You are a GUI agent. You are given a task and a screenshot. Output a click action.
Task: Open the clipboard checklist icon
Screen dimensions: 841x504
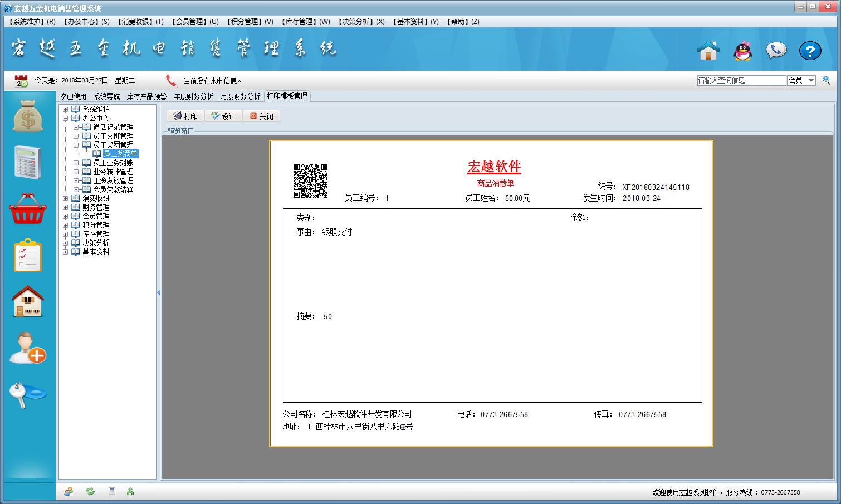(28, 256)
